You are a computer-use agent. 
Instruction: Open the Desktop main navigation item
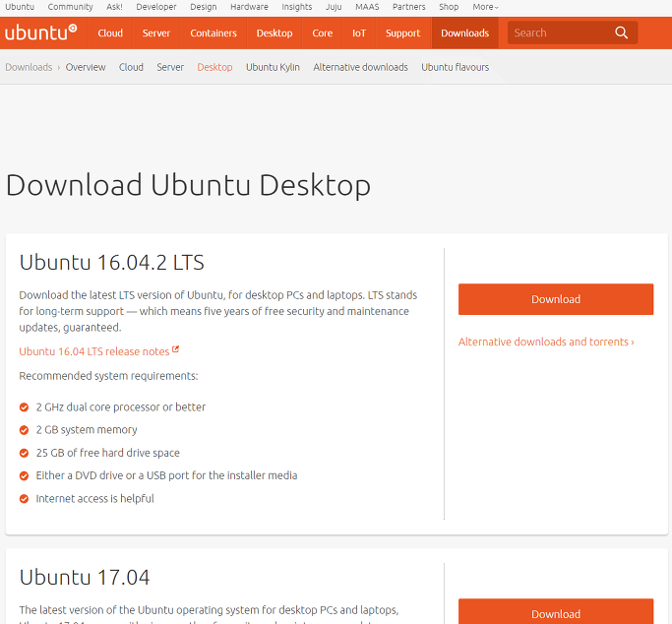coord(275,33)
